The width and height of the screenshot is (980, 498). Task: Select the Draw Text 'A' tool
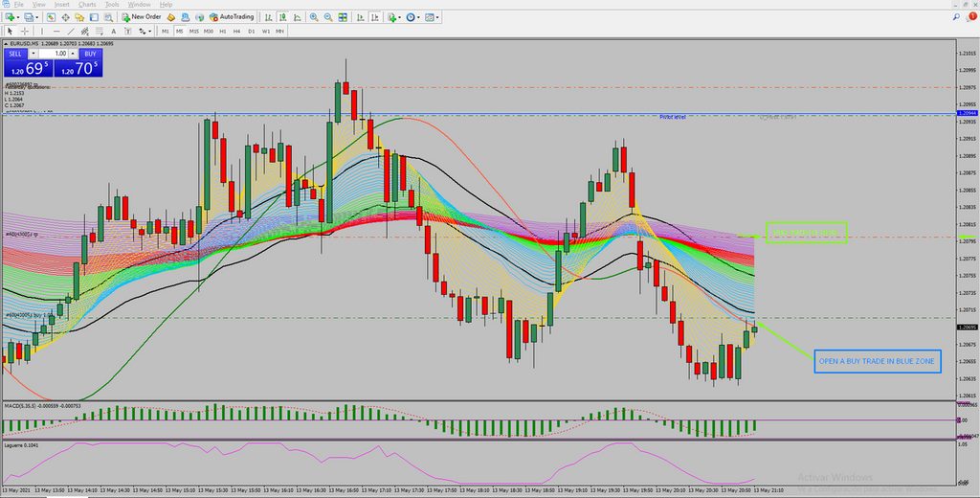tap(113, 31)
